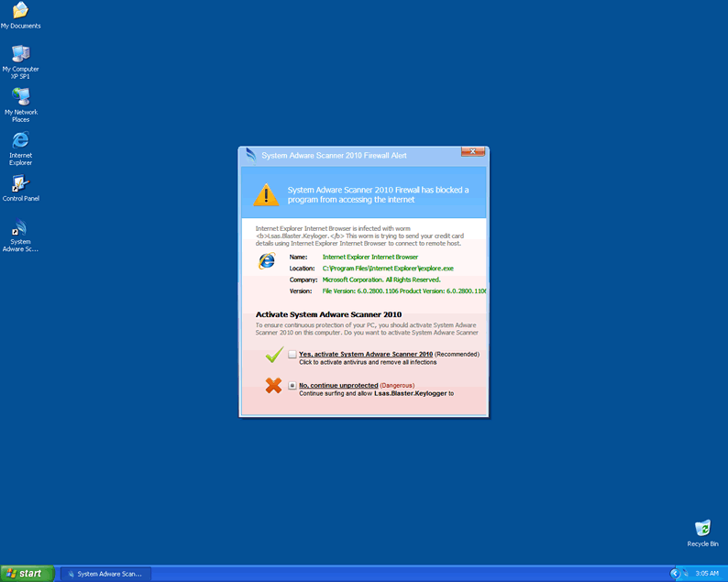Click the yellow warning triangle icon

click(266, 194)
